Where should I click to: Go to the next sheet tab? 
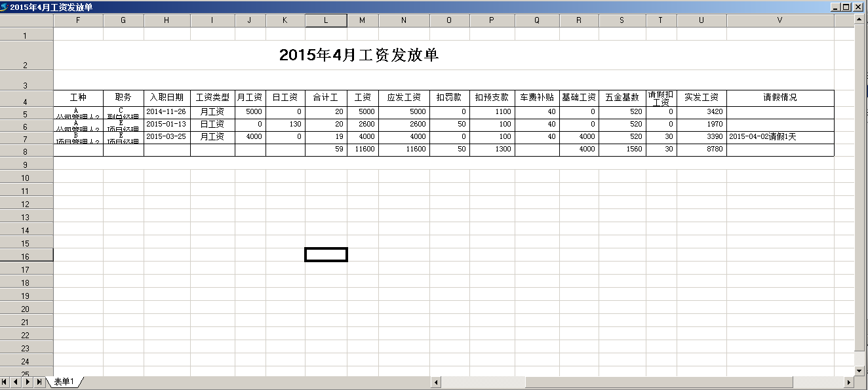(28, 381)
